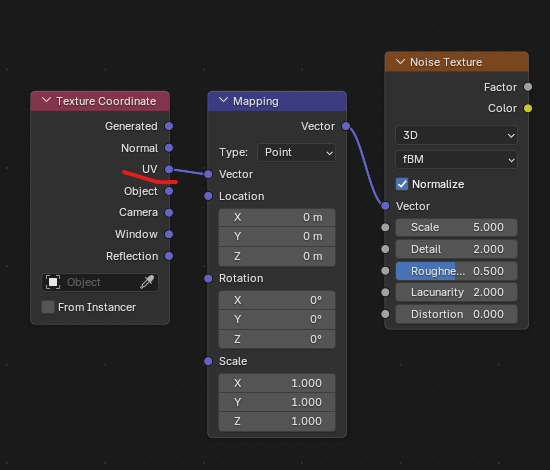Click the Location X field
Image resolution: width=550 pixels, height=470 pixels.
point(277,217)
